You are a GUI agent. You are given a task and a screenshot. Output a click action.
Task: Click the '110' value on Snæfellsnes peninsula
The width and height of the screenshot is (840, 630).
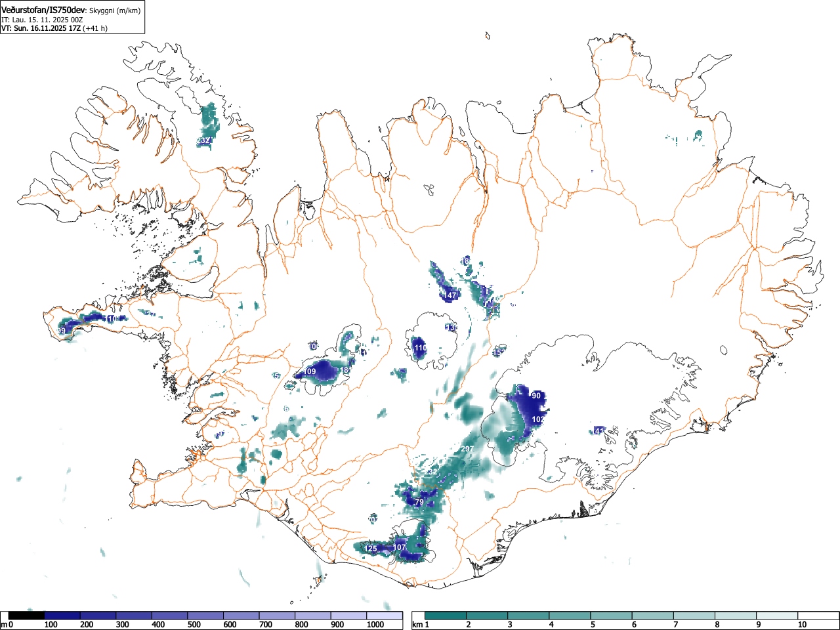coord(111,319)
